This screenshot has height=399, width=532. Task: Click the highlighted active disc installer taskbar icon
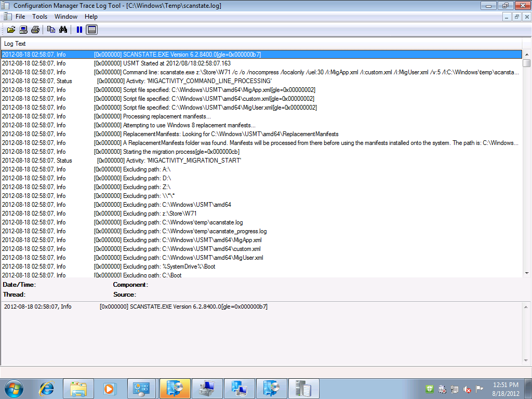coord(175,389)
